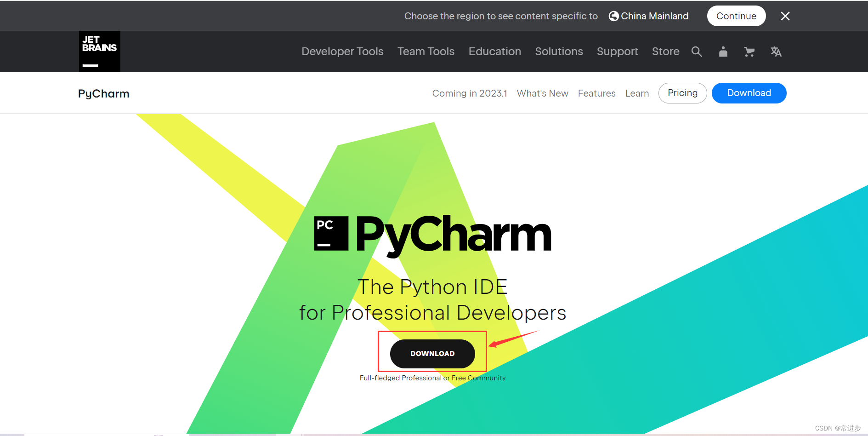Click the language translation icon

tap(776, 52)
